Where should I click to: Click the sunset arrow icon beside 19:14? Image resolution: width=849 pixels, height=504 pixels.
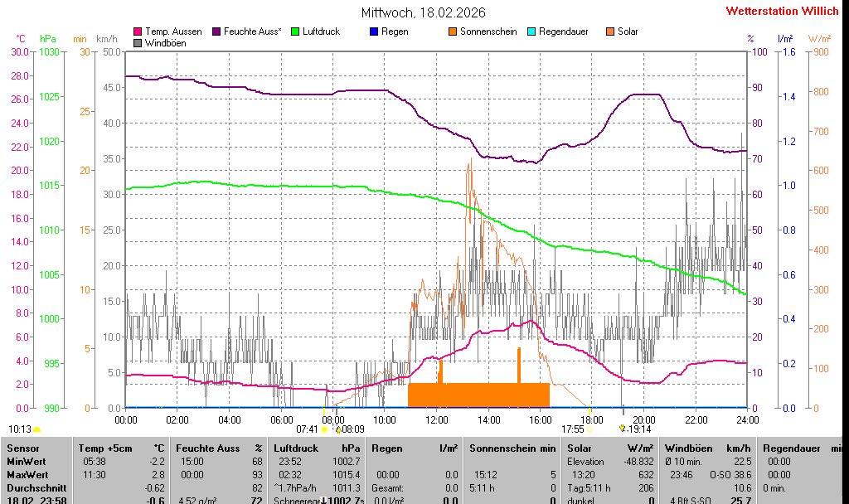point(623,429)
